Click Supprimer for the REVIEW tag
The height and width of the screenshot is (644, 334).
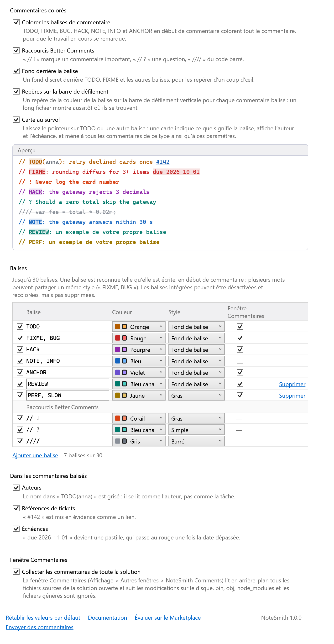coord(292,384)
